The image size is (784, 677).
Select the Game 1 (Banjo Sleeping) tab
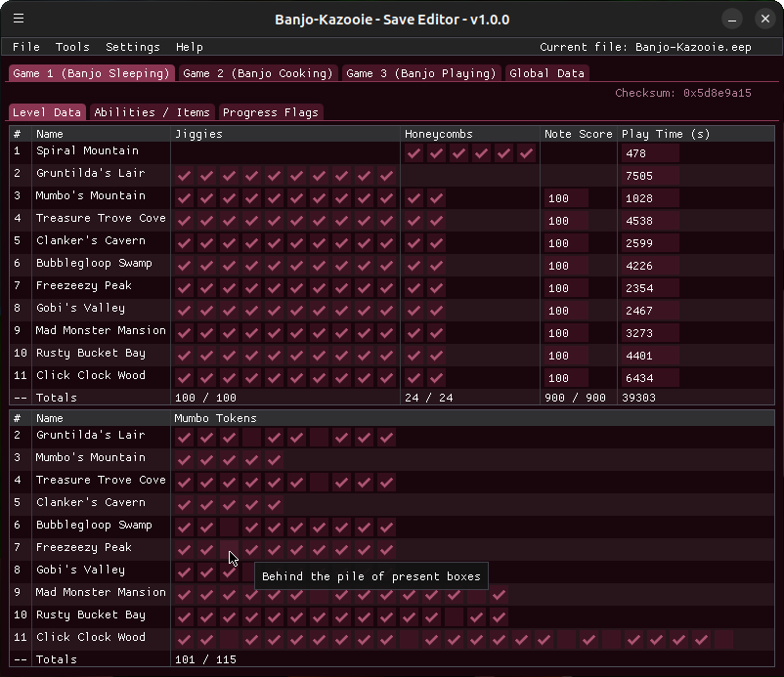pyautogui.click(x=92, y=73)
